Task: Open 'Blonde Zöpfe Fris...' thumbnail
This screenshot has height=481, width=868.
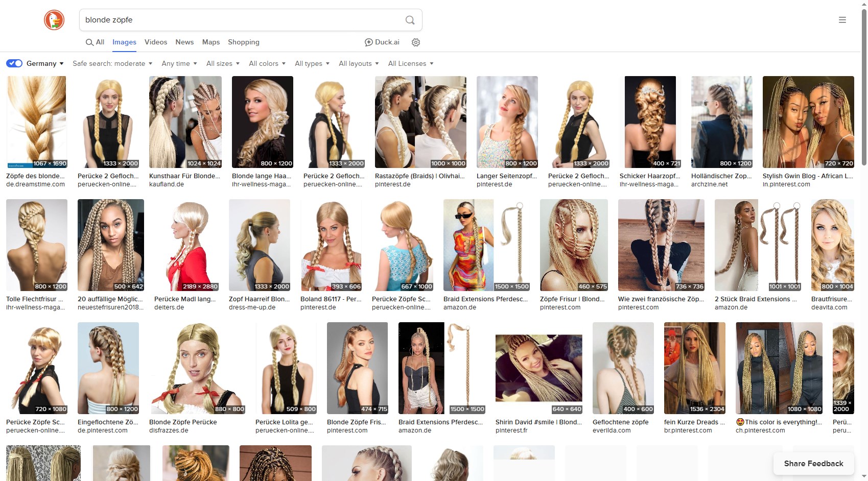Action: pos(358,368)
